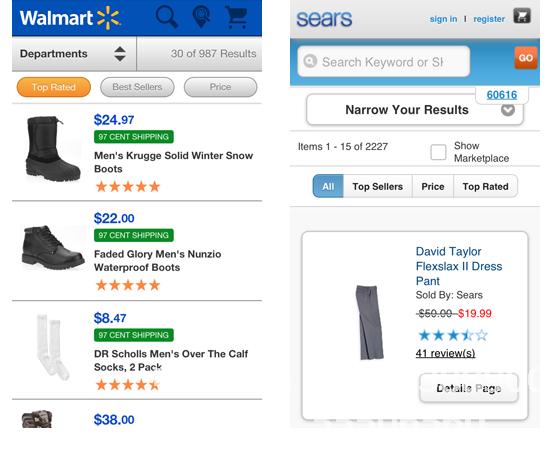550x451 pixels.
Task: Toggle the Best Sellers sort pill
Action: click(x=137, y=87)
